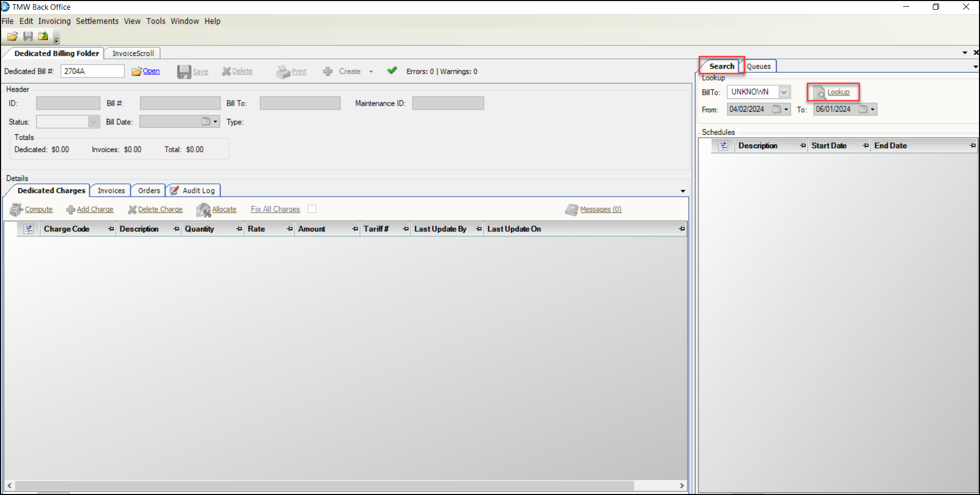Click the printer icon beside Print
The height and width of the screenshot is (495, 980).
(283, 72)
